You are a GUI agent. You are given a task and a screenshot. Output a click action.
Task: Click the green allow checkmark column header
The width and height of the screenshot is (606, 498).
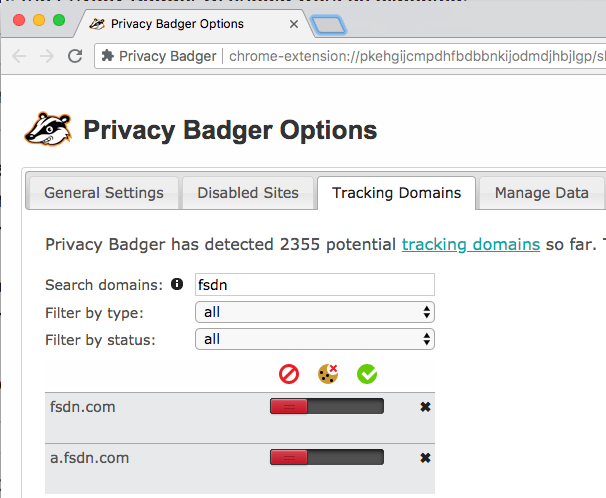pos(367,374)
